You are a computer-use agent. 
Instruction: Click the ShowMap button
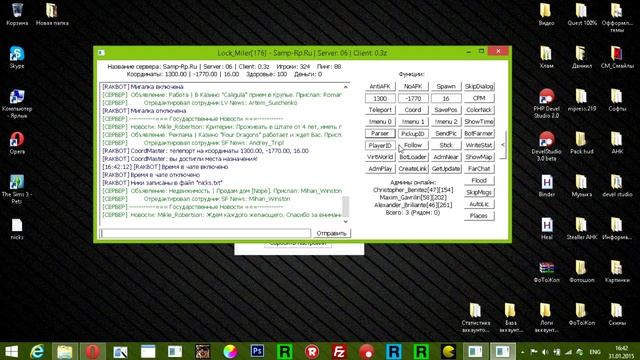(479, 157)
